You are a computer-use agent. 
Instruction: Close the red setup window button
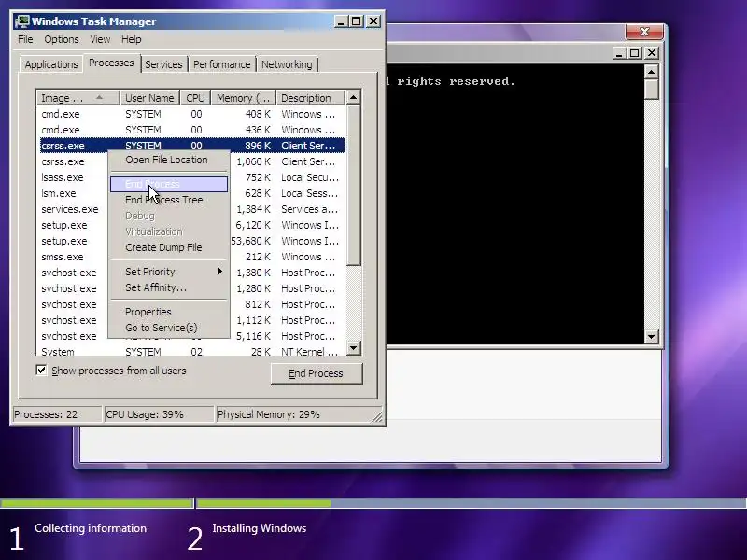[x=644, y=32]
